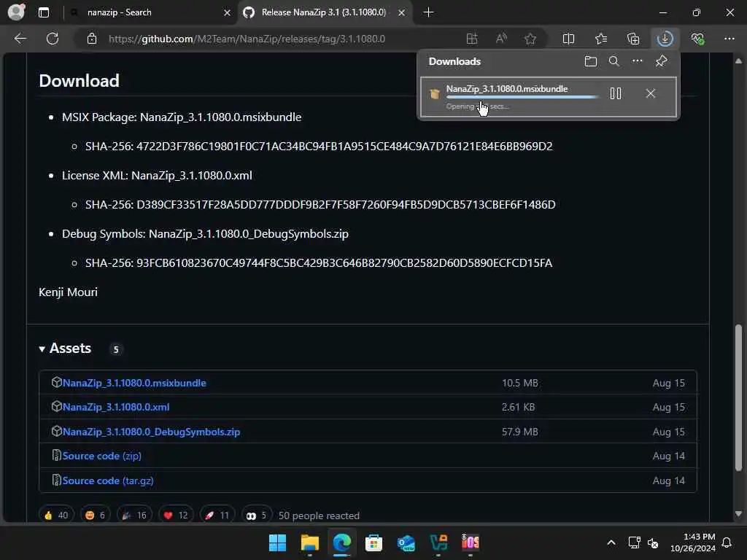Click the download progress bar
Image resolution: width=747 pixels, height=560 pixels.
tap(522, 97)
